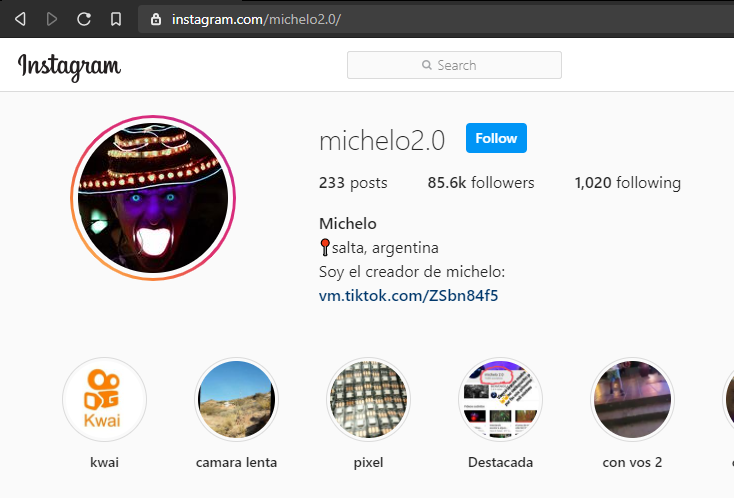Follow the michelo2.0 account

pyautogui.click(x=496, y=138)
